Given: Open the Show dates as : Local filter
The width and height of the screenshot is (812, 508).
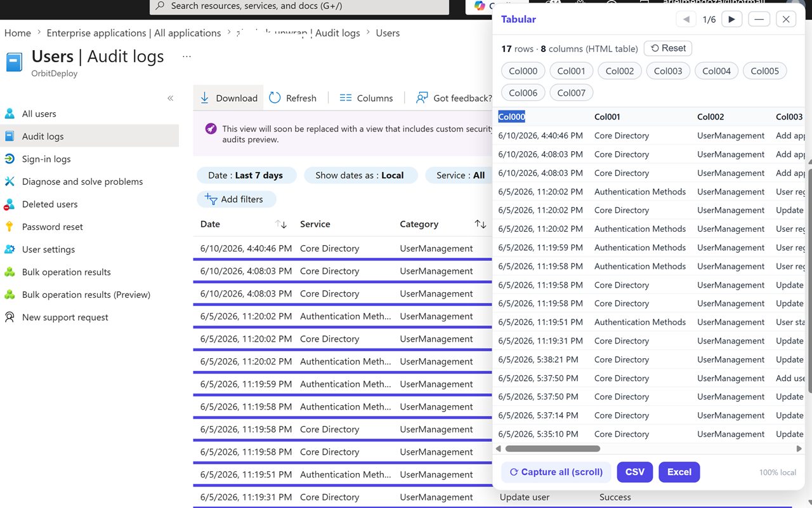Looking at the screenshot, I should tap(360, 175).
